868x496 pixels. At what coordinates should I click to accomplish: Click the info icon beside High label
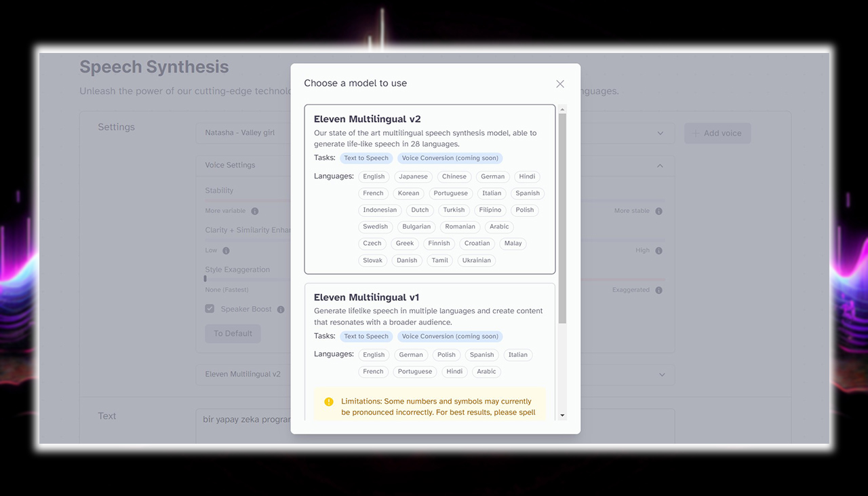coord(658,250)
